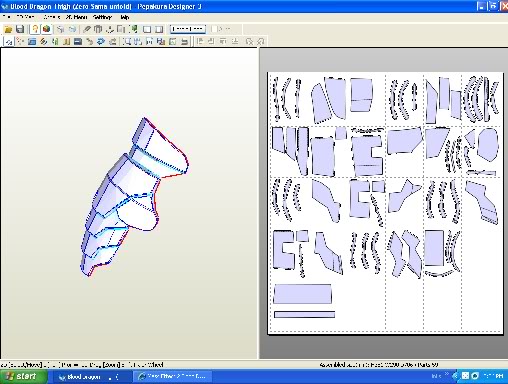Toggle the colored cube texture button
508x384 pixels.
(46, 29)
